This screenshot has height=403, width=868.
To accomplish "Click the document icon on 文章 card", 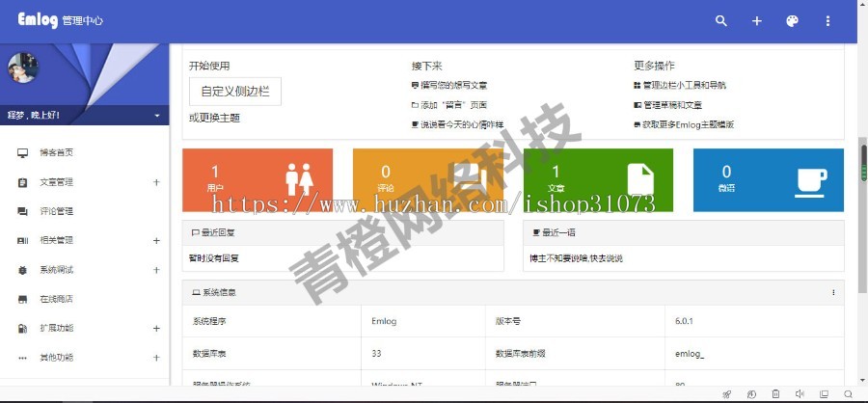I will (x=640, y=179).
